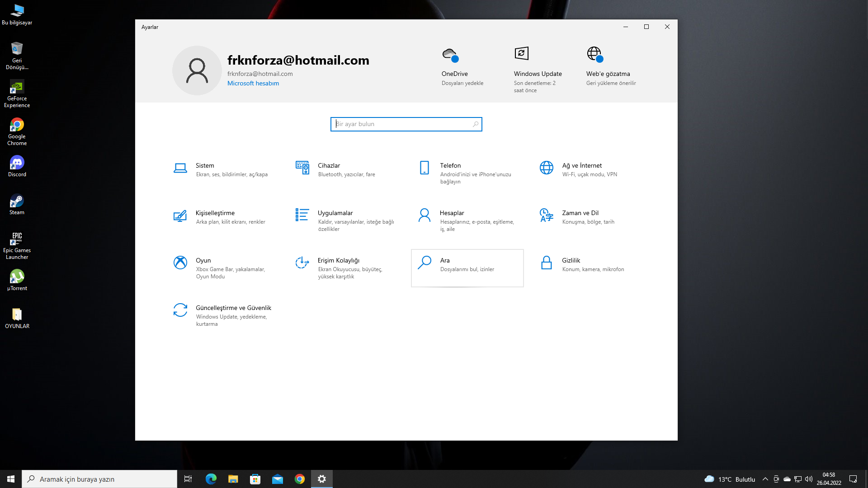Click the Gizlilik title text
This screenshot has height=488, width=868.
(571, 260)
